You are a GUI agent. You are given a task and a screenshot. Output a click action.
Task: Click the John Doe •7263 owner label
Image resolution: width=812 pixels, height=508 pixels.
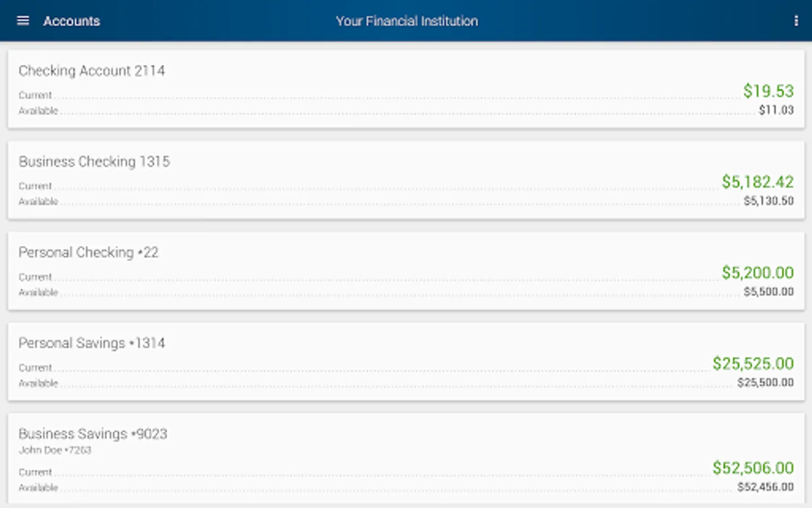point(55,450)
